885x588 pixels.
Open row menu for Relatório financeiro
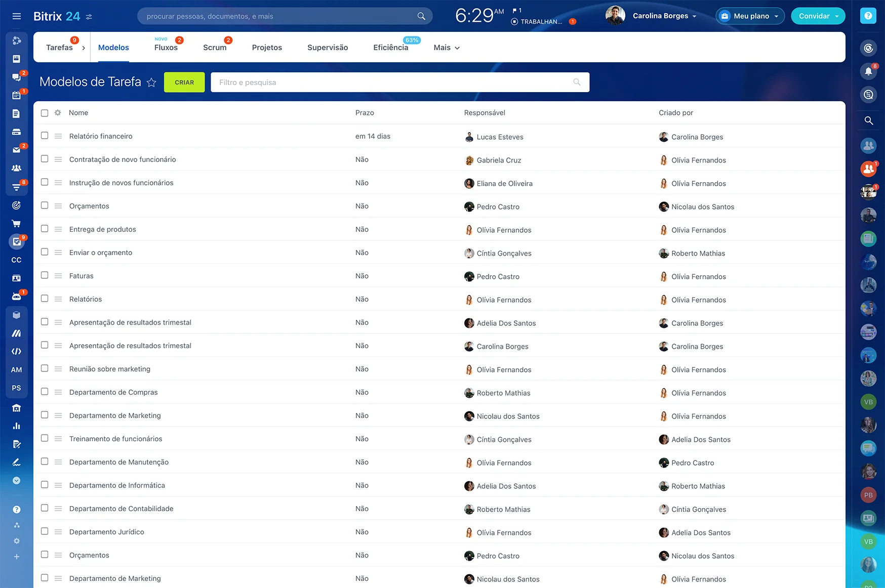pos(58,136)
